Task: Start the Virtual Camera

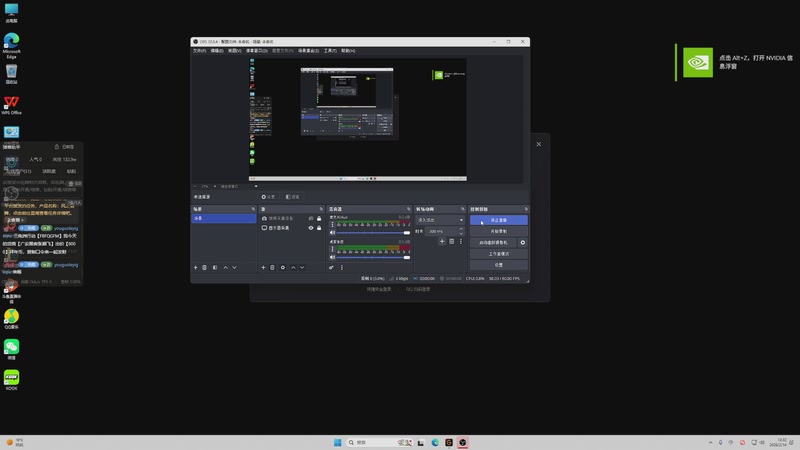Action: pyautogui.click(x=493, y=242)
